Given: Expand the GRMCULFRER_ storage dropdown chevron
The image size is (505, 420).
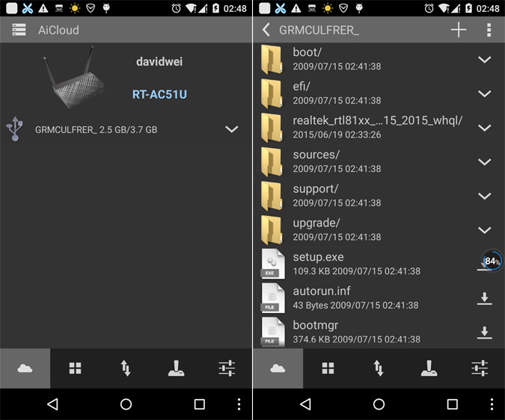Looking at the screenshot, I should tap(232, 129).
